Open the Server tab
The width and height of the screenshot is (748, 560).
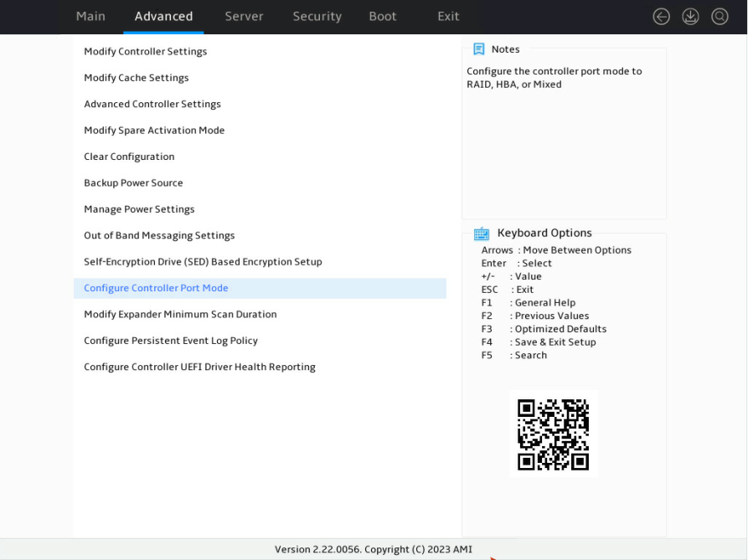[244, 16]
